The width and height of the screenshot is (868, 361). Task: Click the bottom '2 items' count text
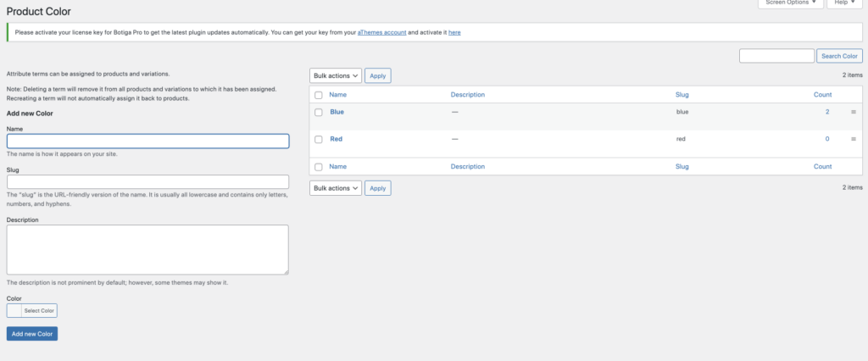pos(853,187)
